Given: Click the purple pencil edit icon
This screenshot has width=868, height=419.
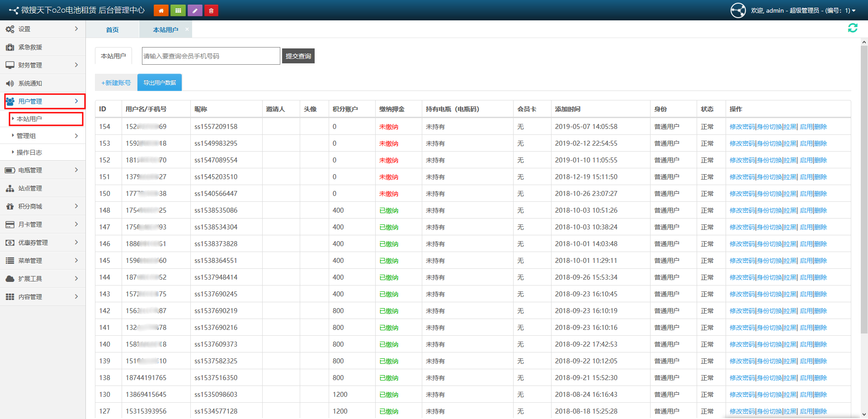Looking at the screenshot, I should tap(195, 10).
